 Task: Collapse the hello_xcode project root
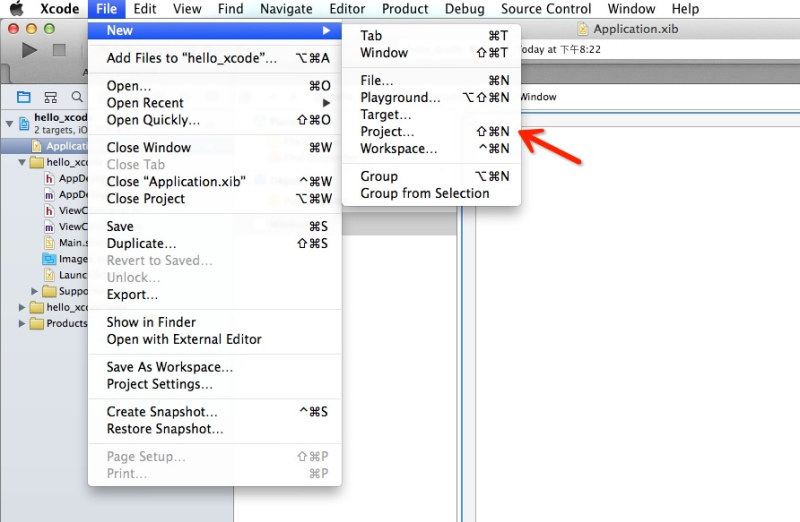pyautogui.click(x=9, y=123)
